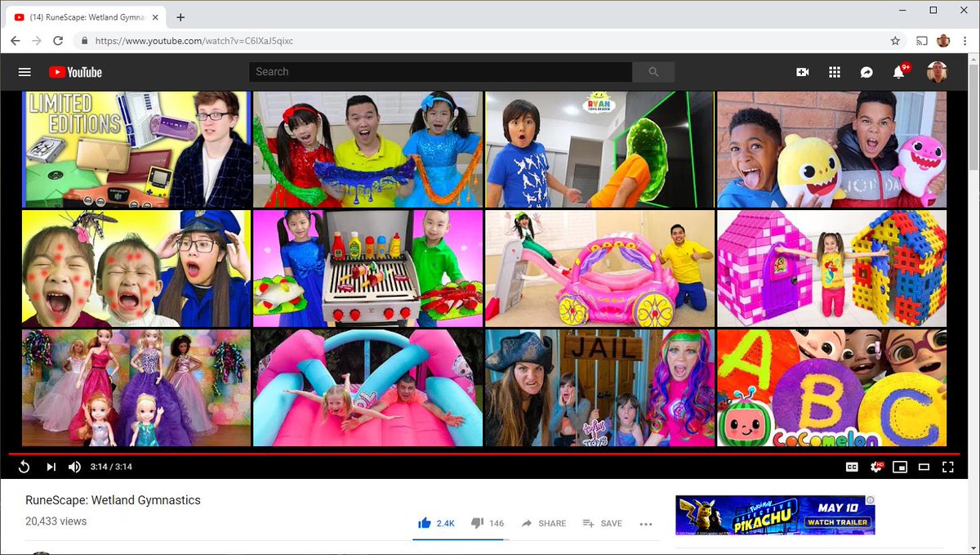
Task: Click the search magnifier button
Action: pos(653,72)
